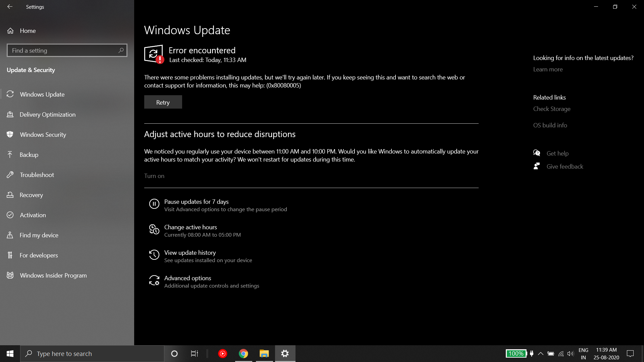Click the For developers icon
644x362 pixels.
click(10, 255)
